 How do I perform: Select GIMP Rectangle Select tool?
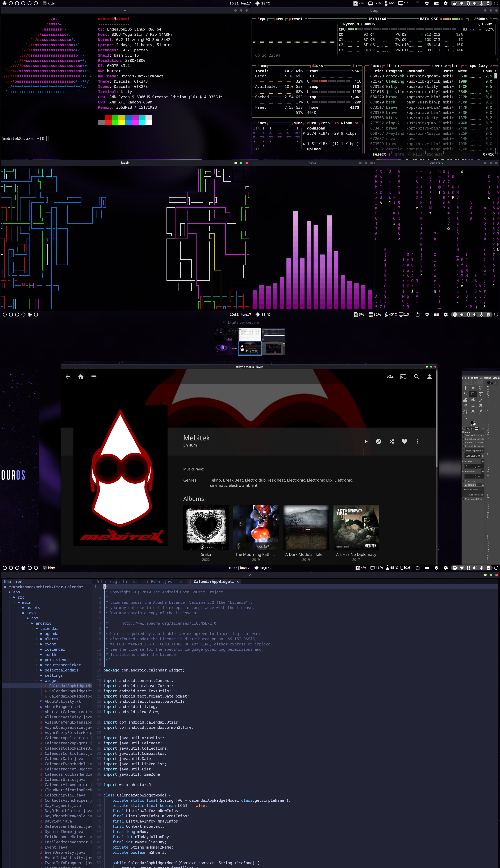(x=473, y=388)
